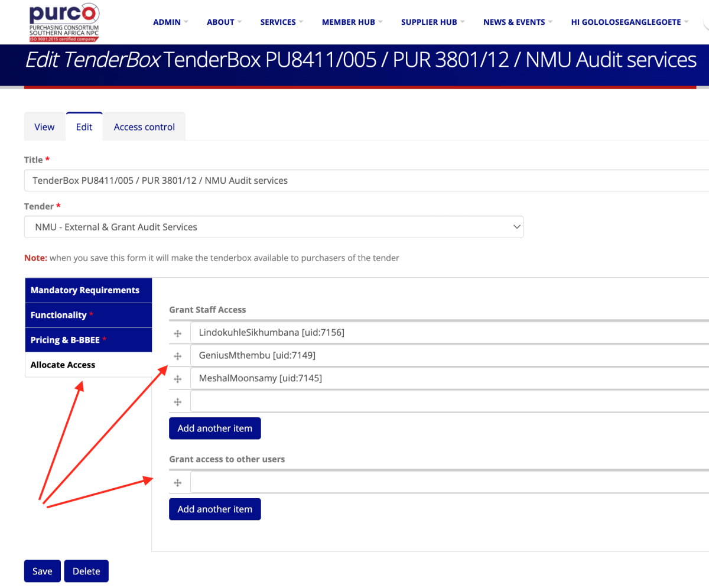Expand the Admin menu

point(170,22)
